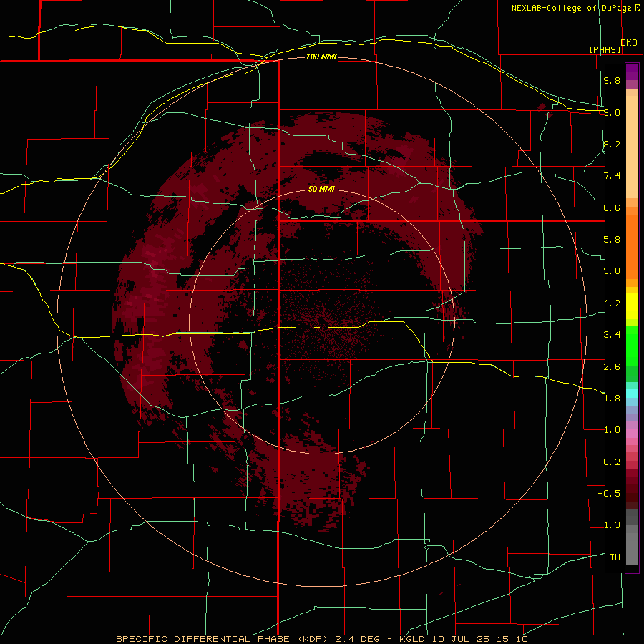Select the bright green segment of color bar

click(632, 346)
